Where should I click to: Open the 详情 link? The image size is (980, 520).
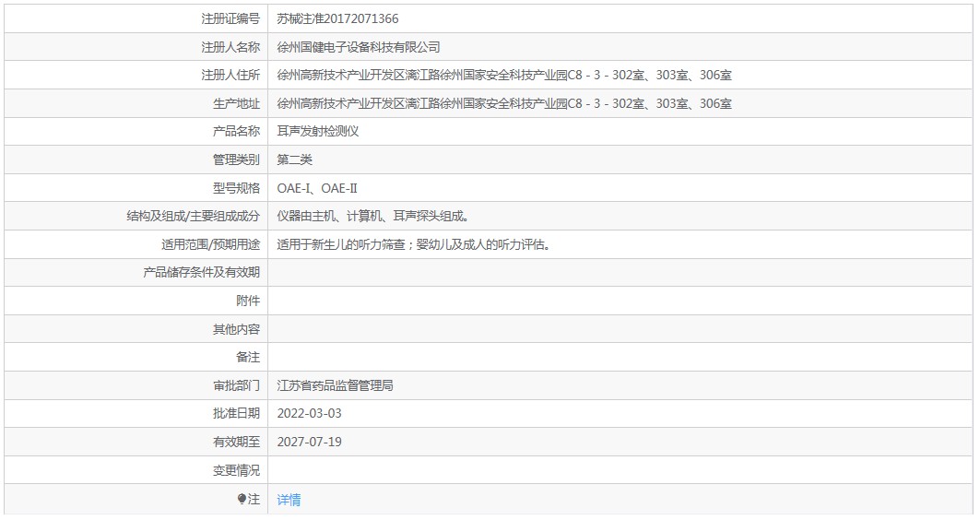point(289,500)
